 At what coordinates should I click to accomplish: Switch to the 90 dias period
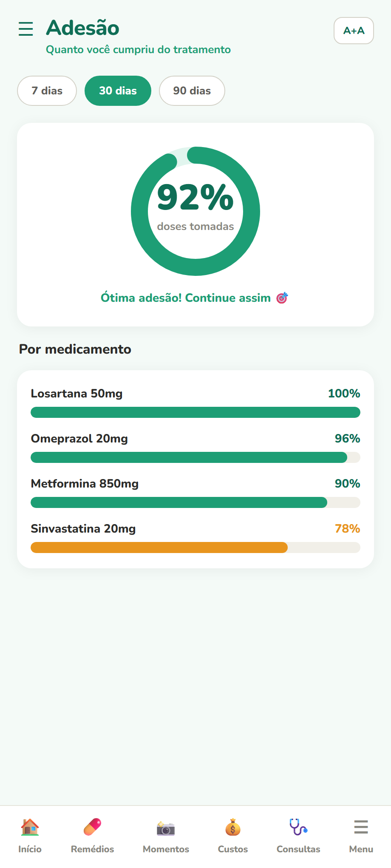pyautogui.click(x=192, y=91)
